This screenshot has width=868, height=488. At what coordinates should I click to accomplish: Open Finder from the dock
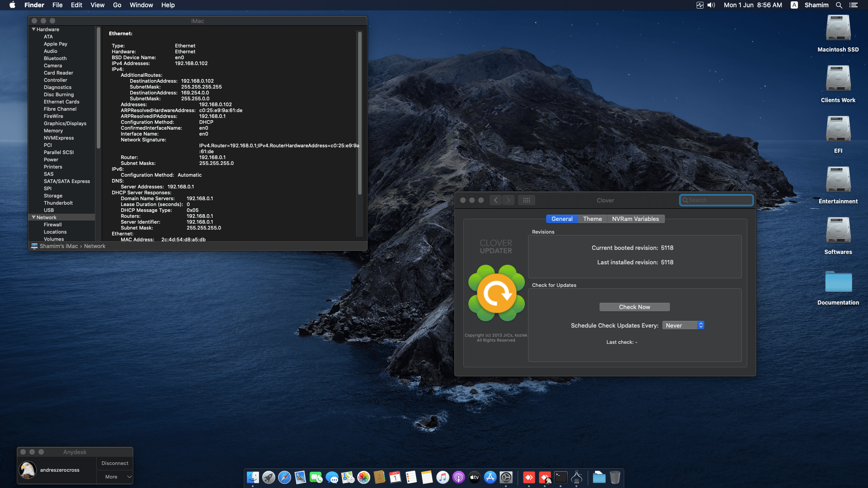point(253,477)
